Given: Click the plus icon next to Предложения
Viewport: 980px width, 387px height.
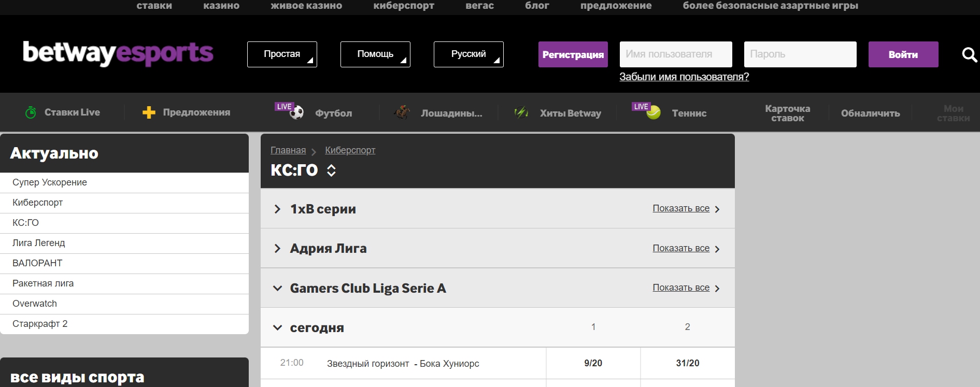Looking at the screenshot, I should [x=148, y=112].
